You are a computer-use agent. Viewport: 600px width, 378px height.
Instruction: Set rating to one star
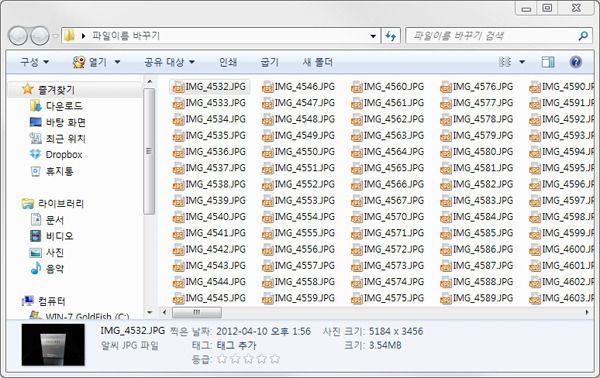click(222, 359)
